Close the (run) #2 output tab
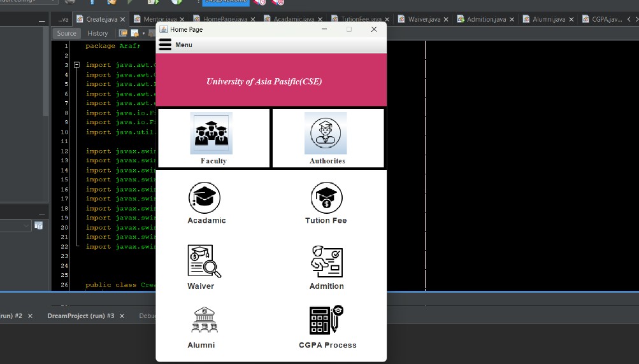 (x=30, y=316)
